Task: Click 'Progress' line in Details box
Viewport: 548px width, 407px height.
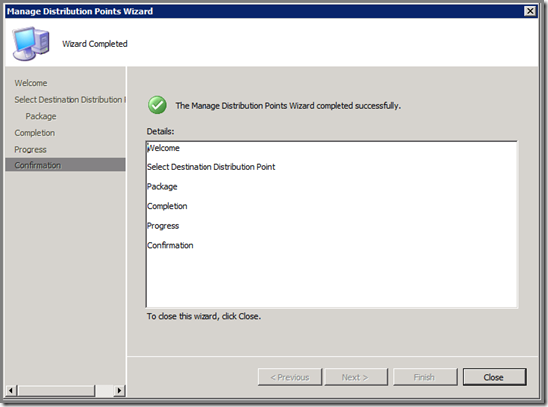Action: 163,226
